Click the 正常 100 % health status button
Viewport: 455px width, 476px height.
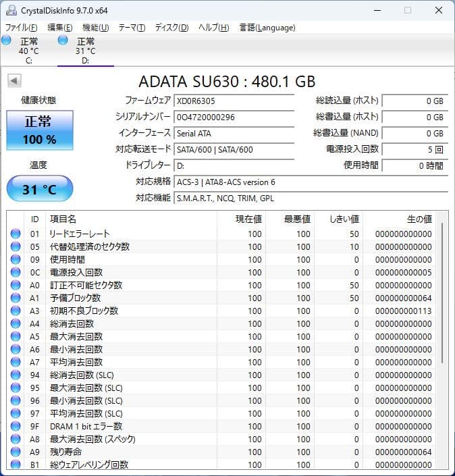point(40,130)
